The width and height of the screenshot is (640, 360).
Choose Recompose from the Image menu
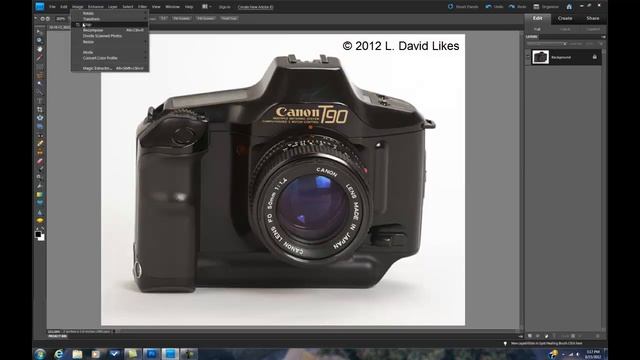click(110, 30)
